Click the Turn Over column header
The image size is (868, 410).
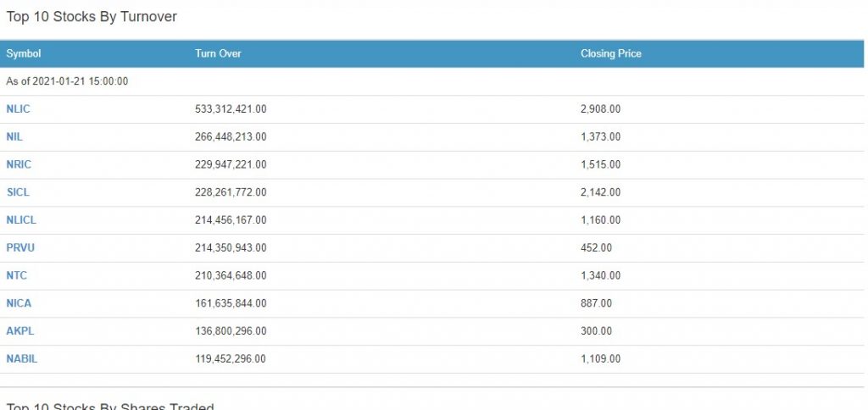pos(218,53)
